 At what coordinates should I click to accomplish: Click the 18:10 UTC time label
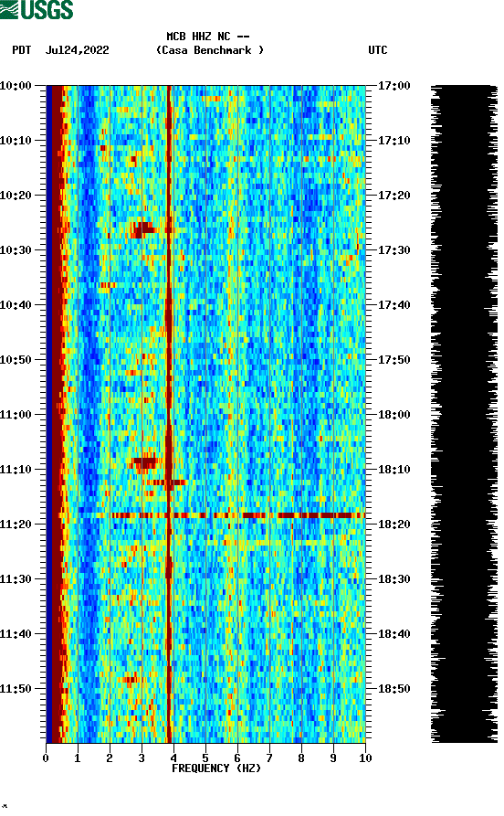[x=394, y=469]
